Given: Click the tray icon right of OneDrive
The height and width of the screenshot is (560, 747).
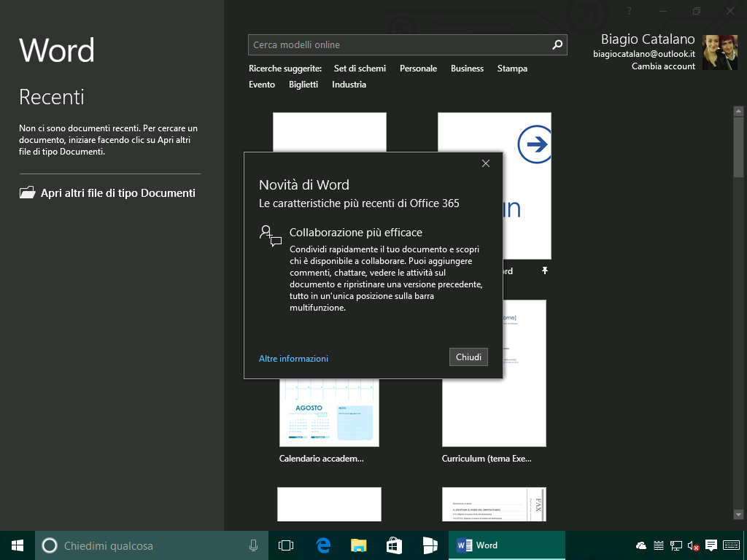Looking at the screenshot, I should (x=659, y=545).
